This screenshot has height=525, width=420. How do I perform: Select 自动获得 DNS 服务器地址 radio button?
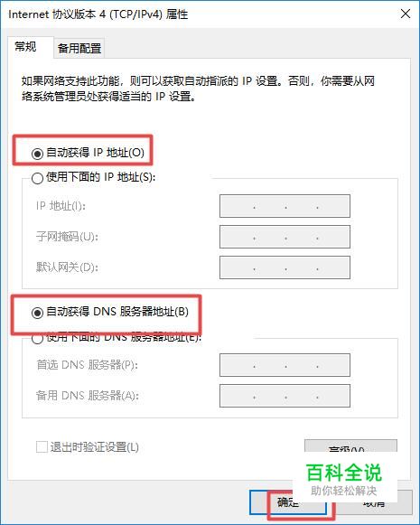[37, 313]
